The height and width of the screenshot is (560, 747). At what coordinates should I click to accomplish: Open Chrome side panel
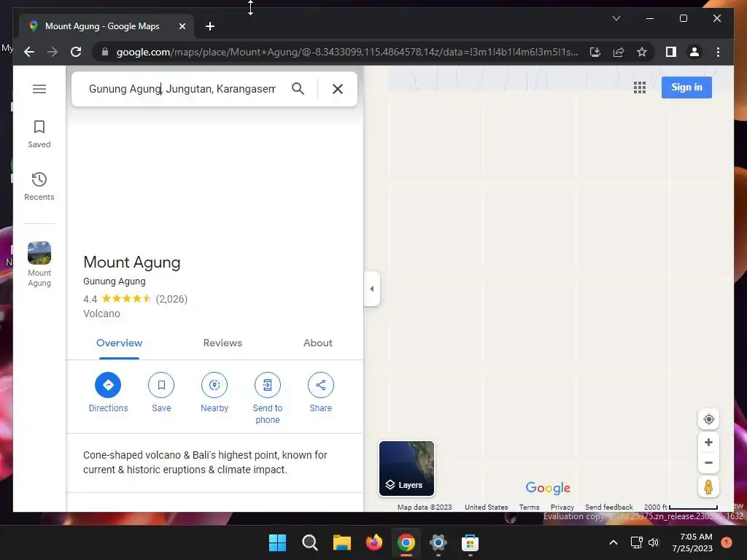(671, 52)
